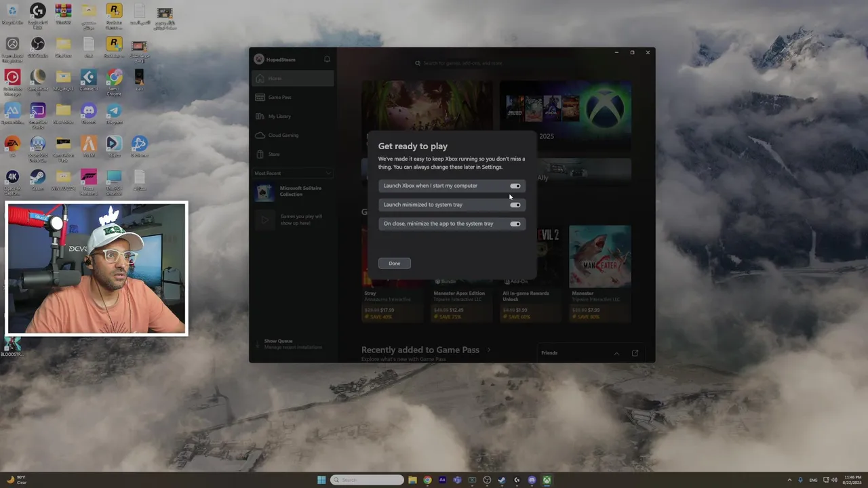Viewport: 868px width, 488px height.
Task: Open OBS Studio desktop icon
Action: coord(37,47)
